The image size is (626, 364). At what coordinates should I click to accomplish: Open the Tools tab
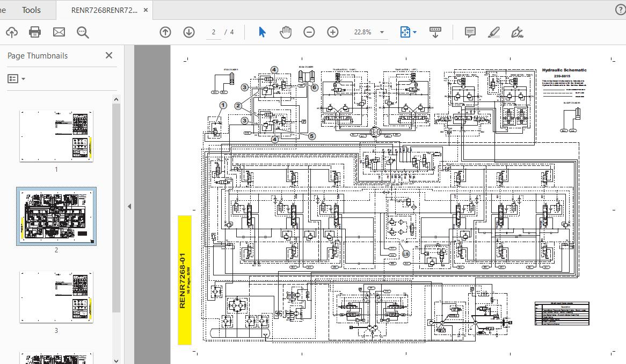click(31, 10)
